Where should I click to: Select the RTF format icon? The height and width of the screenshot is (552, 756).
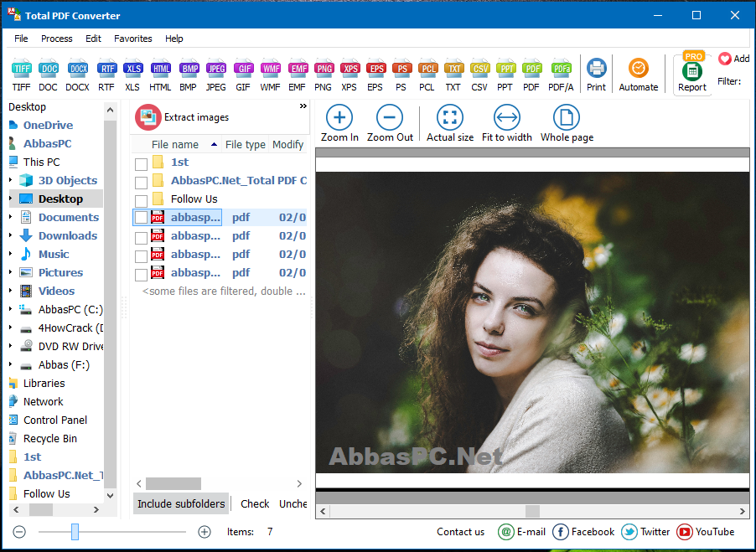coord(106,75)
